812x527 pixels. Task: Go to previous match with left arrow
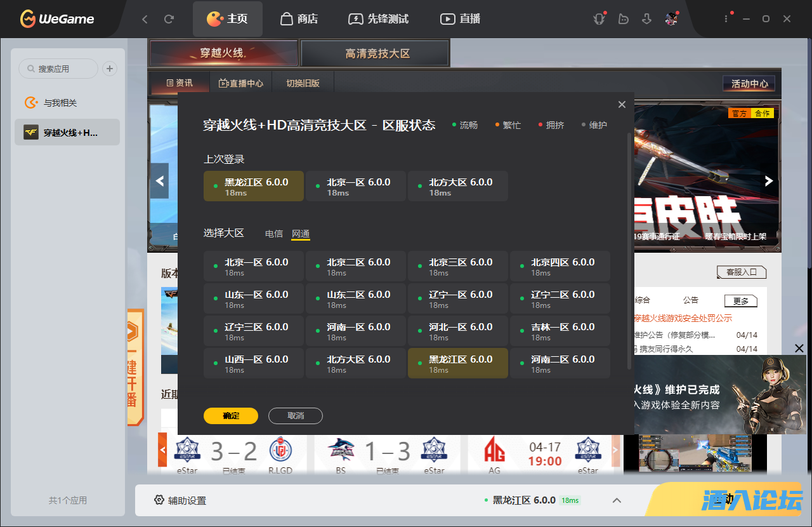tap(162, 450)
